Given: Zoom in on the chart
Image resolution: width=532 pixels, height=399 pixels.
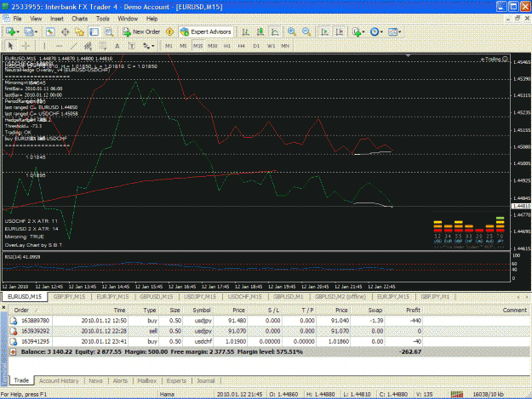Looking at the screenshot, I should (x=291, y=31).
